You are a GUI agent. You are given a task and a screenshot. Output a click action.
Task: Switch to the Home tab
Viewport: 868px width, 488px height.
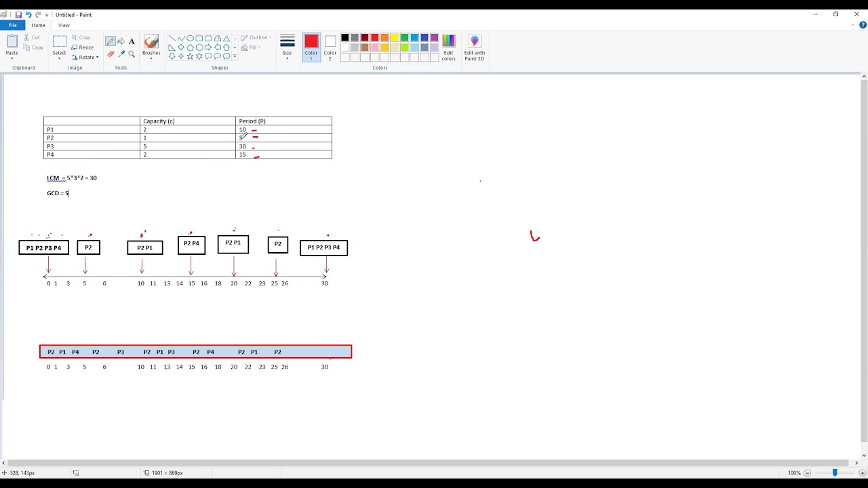point(39,25)
